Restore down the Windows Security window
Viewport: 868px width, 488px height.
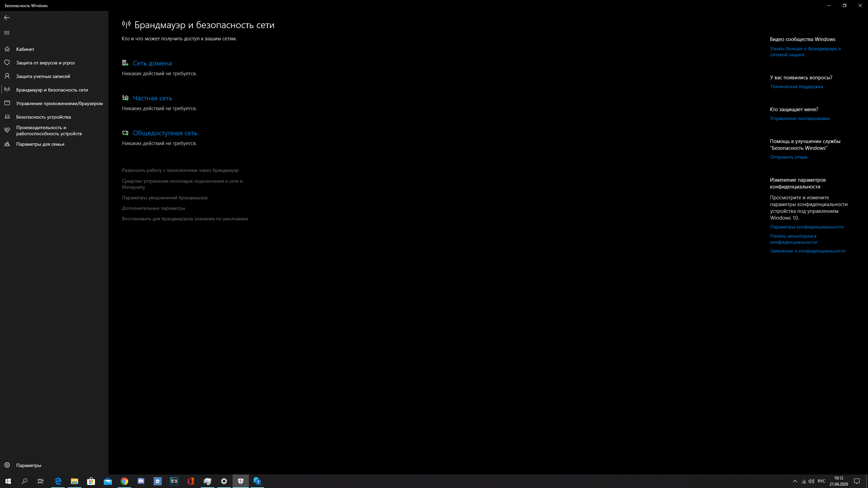point(845,5)
